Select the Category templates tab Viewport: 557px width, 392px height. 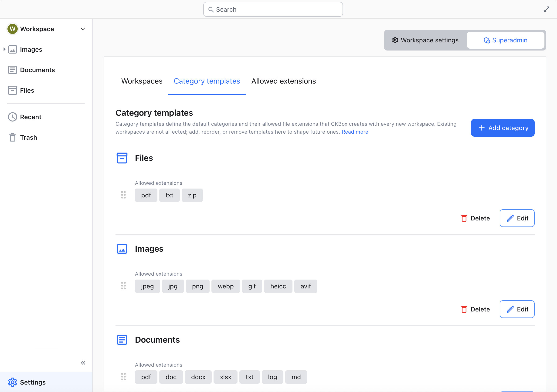(207, 81)
